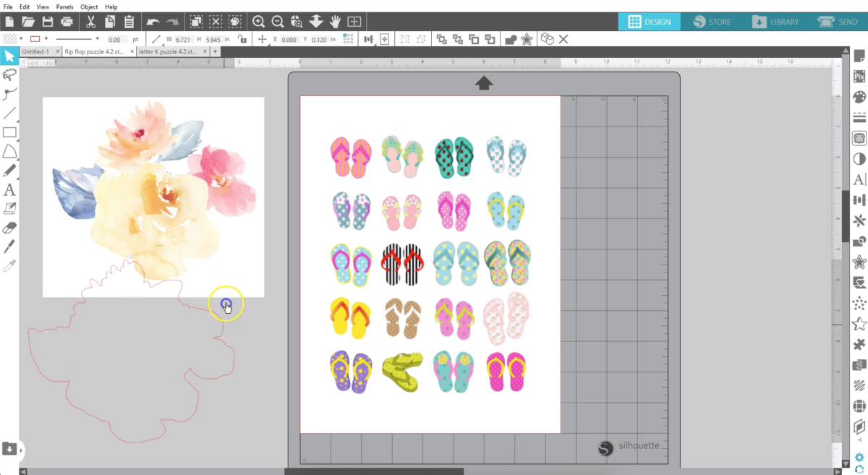Save the document
868x475 pixels.
point(48,22)
